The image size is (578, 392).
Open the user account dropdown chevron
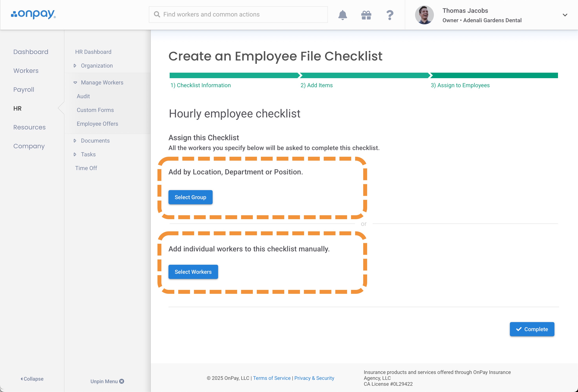[x=565, y=15]
